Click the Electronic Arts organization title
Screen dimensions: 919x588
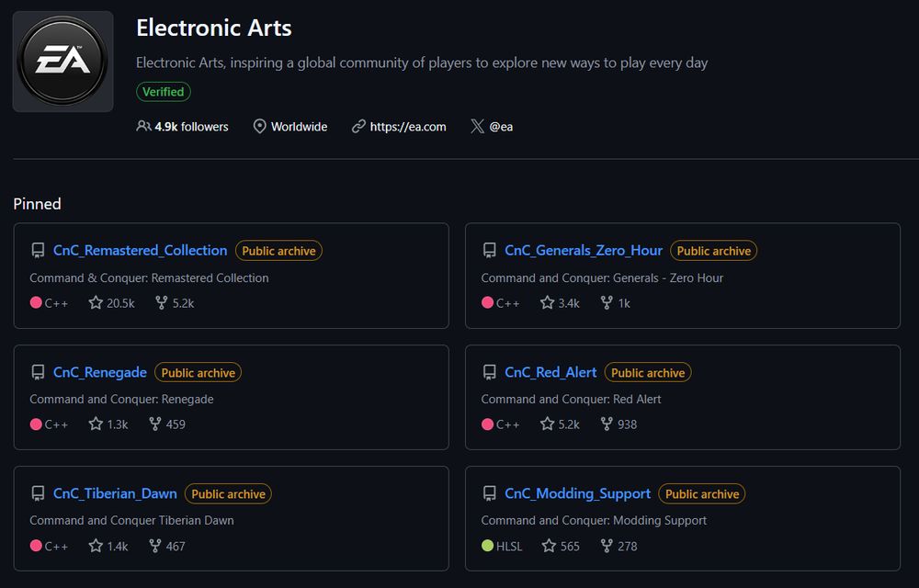(214, 28)
